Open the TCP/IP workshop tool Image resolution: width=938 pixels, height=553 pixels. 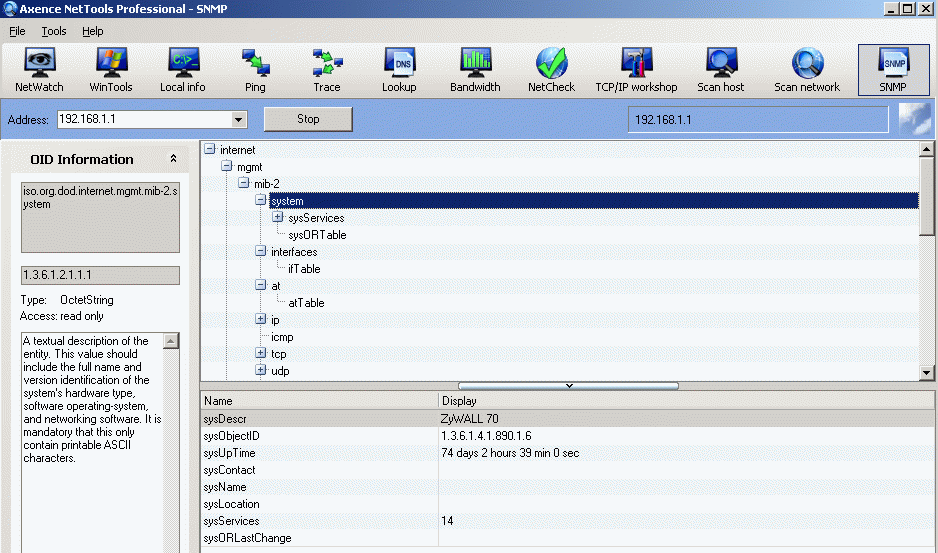click(x=636, y=70)
